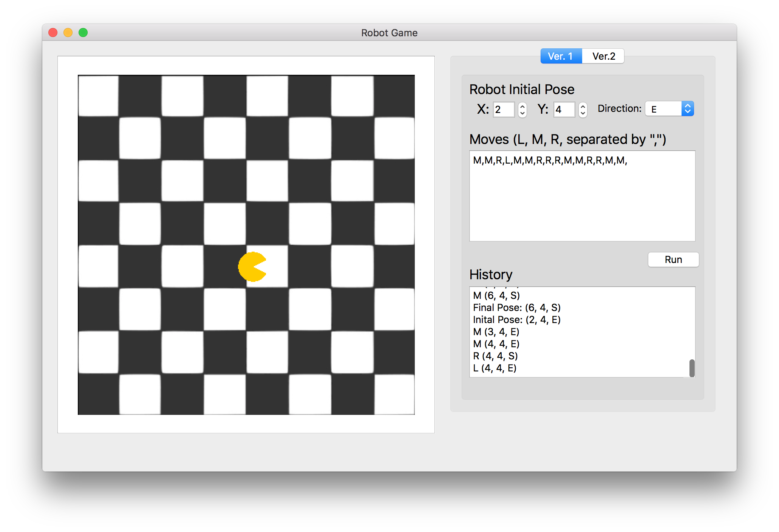Click the green zoom window button

83,33
